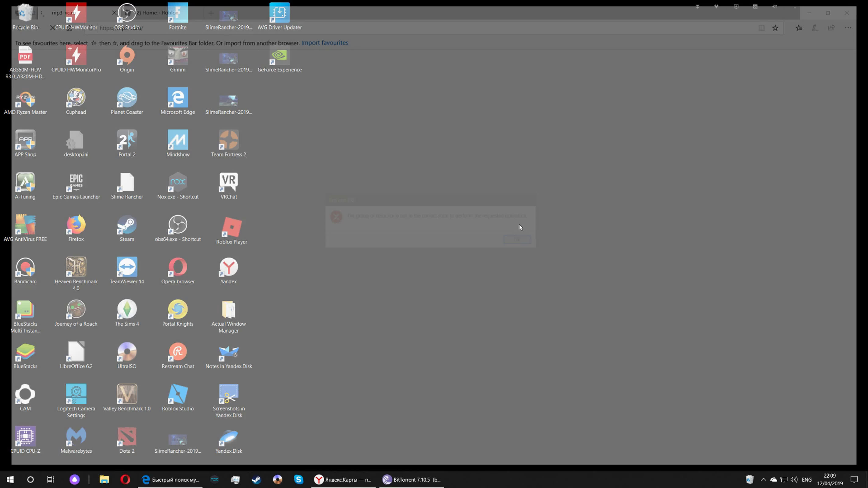Launch the Firefox desktop shortcut
Image resolution: width=868 pixels, height=488 pixels.
[x=76, y=229]
